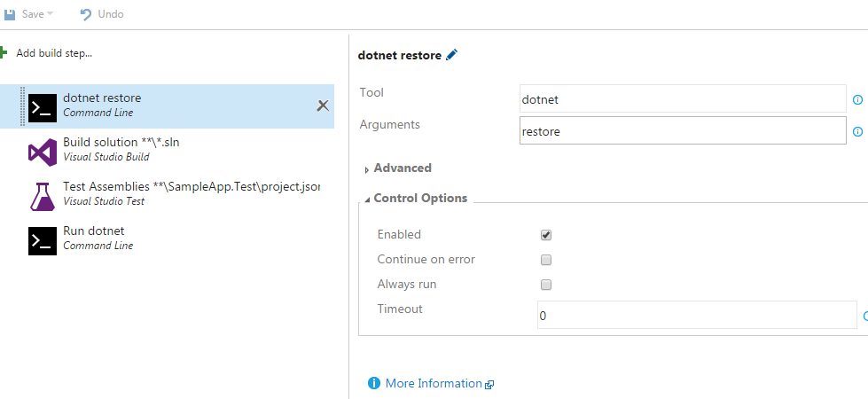Image resolution: width=868 pixels, height=399 pixels.
Task: Select the Visual Studio Test flask icon
Action: (x=43, y=195)
